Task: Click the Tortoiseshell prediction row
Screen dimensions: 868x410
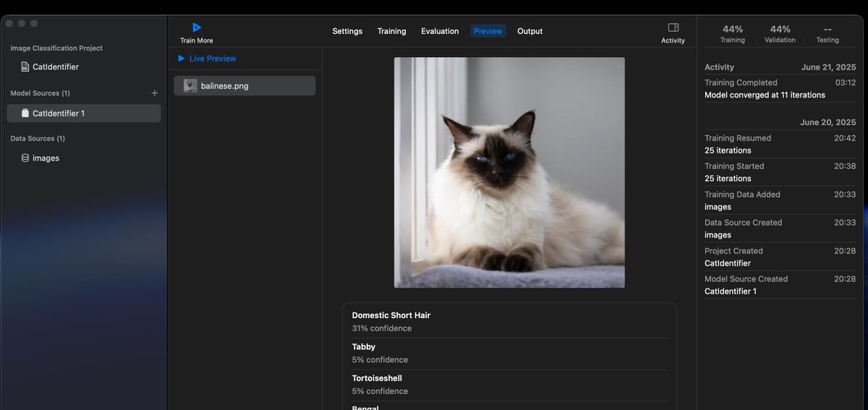Action: (x=509, y=385)
